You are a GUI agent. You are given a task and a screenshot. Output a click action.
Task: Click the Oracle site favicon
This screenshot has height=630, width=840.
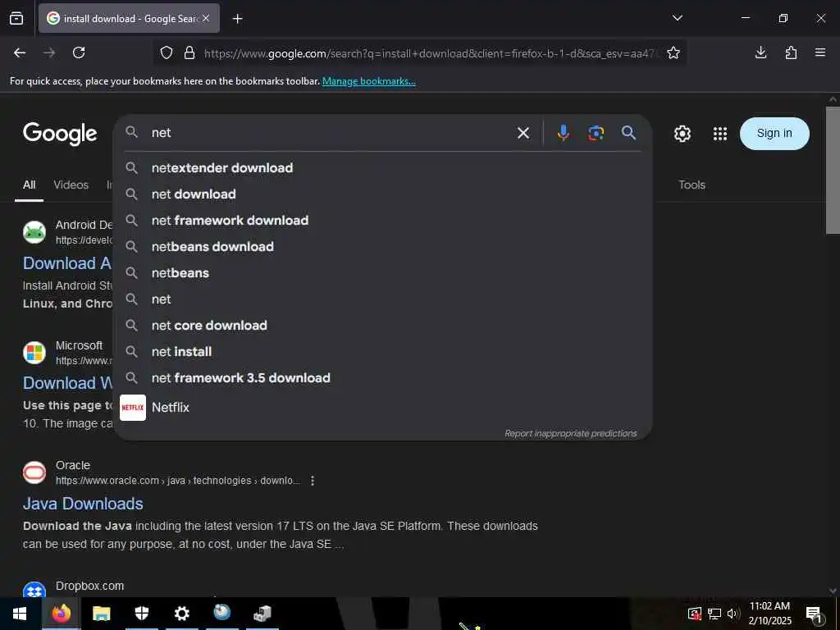[34, 472]
